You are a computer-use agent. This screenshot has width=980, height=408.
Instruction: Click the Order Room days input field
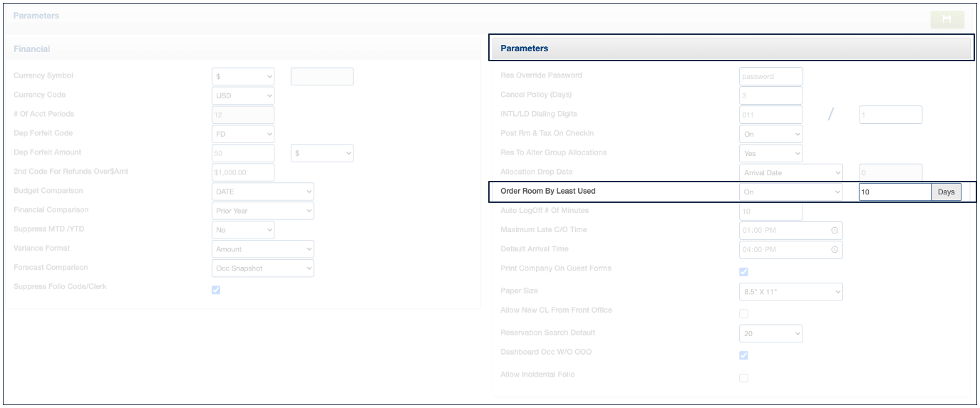(894, 192)
